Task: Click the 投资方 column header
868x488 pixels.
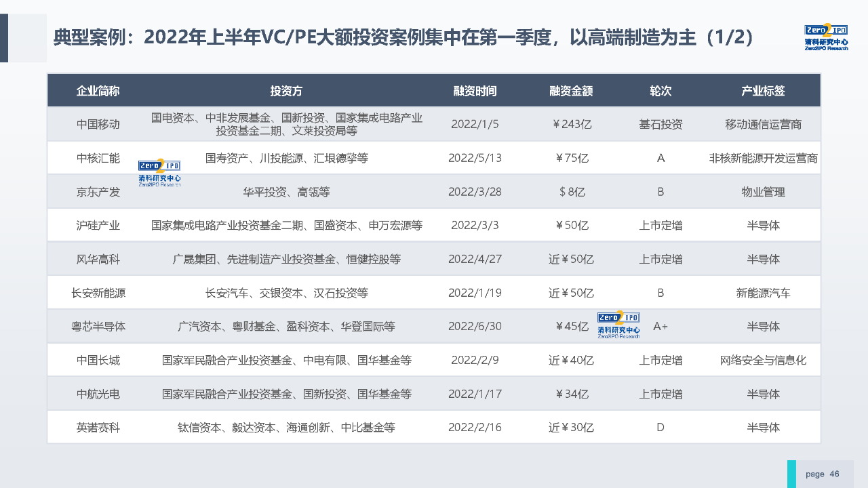Action: click(x=287, y=91)
